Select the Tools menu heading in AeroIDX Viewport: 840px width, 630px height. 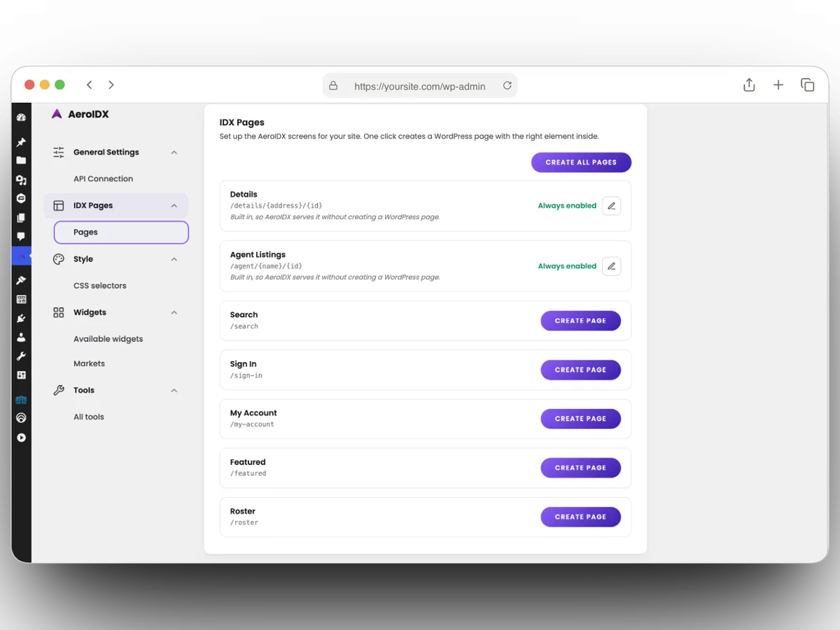(x=84, y=391)
